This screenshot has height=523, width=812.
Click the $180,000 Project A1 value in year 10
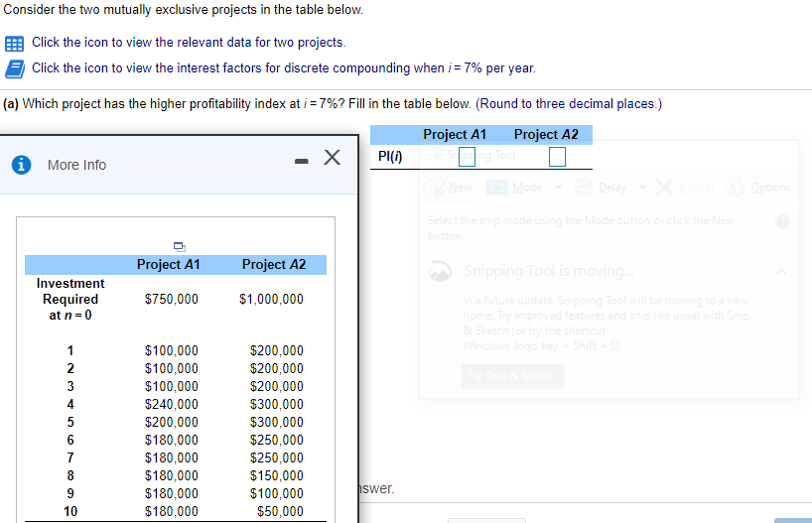(172, 512)
